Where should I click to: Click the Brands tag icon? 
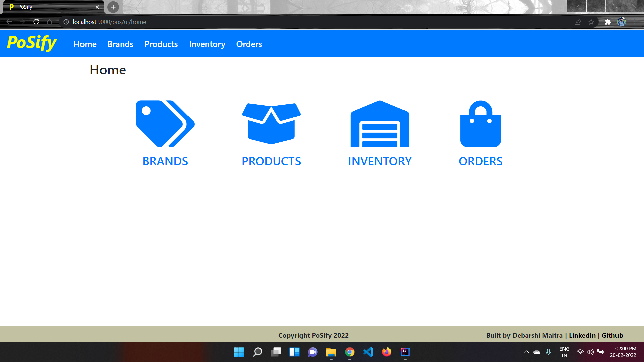(x=165, y=124)
